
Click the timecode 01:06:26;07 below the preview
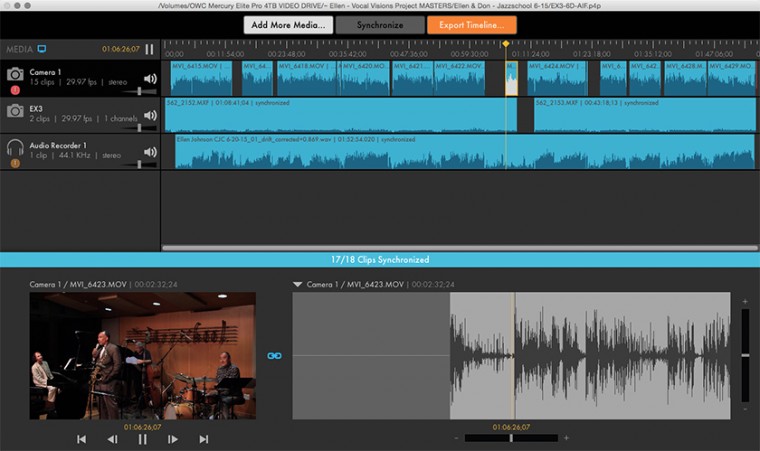142,427
